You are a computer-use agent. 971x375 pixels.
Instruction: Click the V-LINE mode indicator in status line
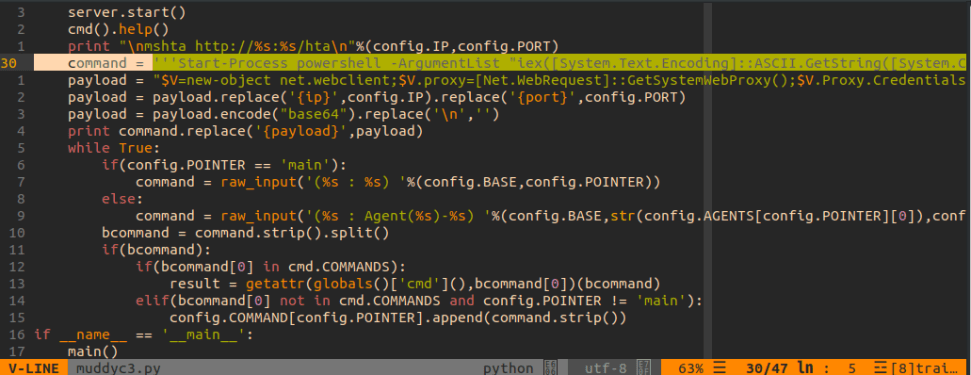(33, 369)
